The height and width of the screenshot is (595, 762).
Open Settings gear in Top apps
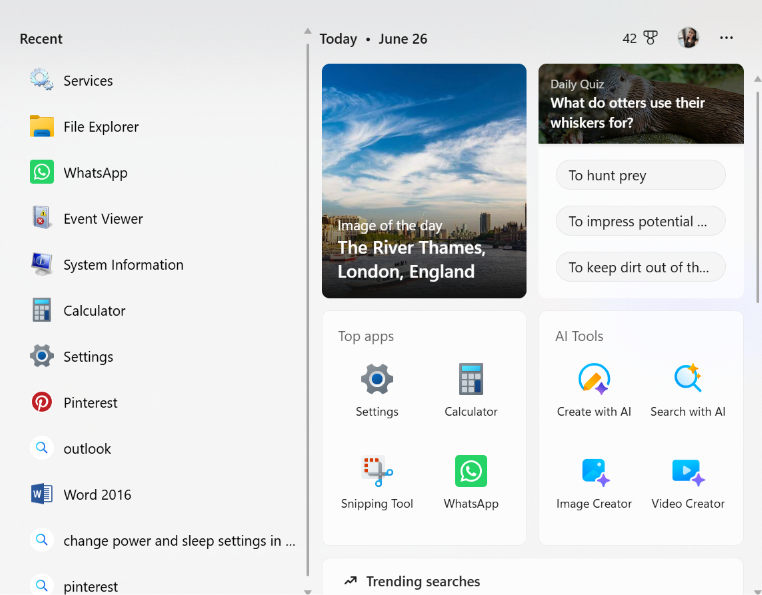[377, 379]
